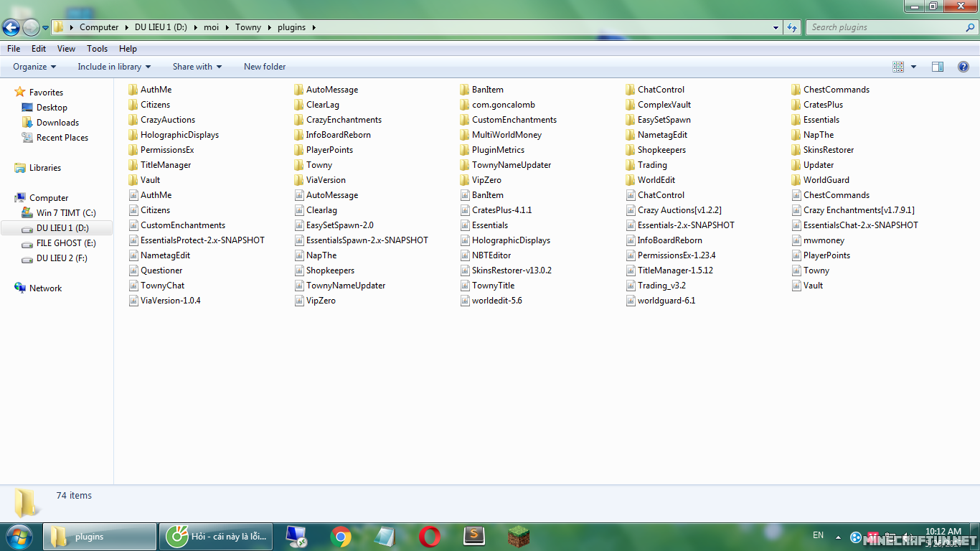Select the ComplexVault folder icon
The image size is (980, 551).
tap(631, 105)
